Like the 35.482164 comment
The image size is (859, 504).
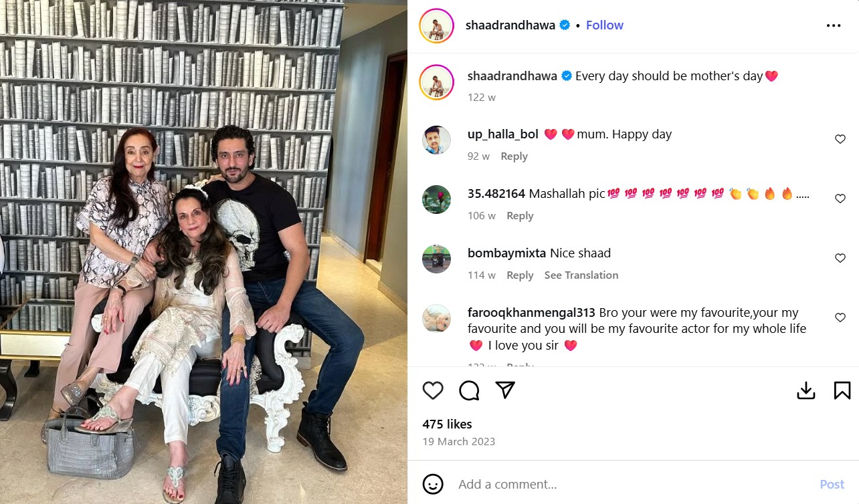coord(840,199)
